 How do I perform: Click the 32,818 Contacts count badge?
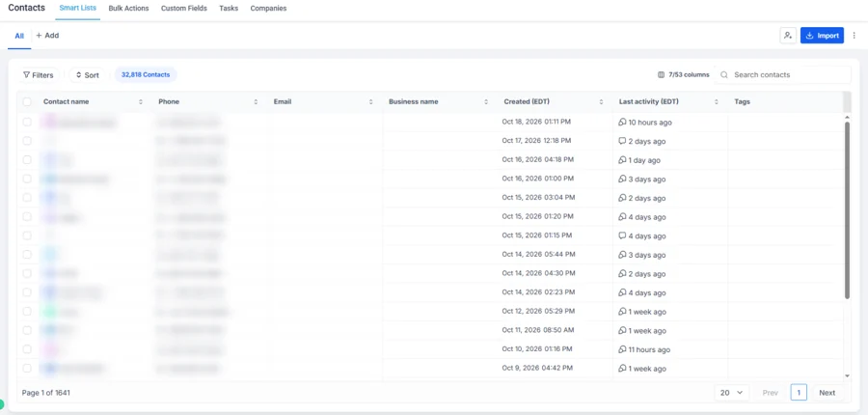(x=146, y=75)
